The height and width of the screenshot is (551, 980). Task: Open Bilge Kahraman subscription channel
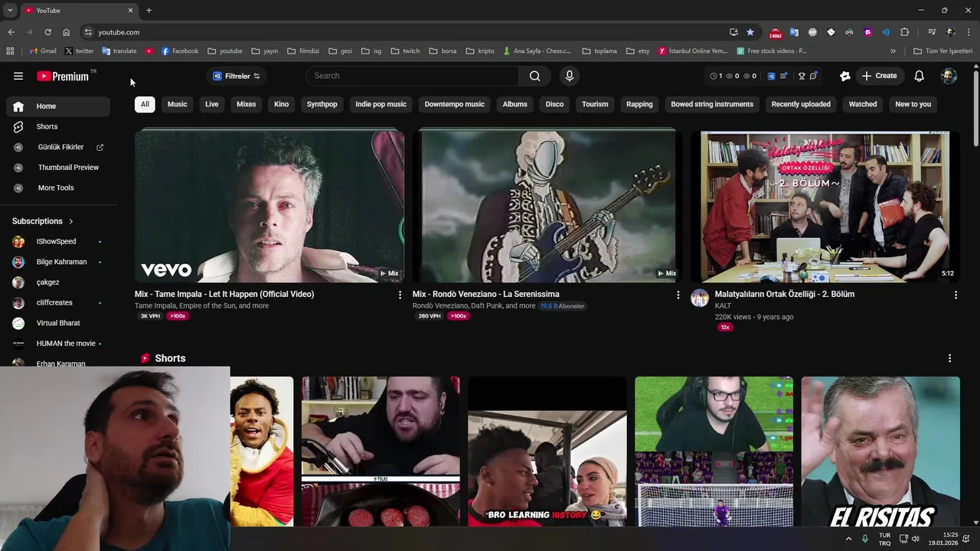[x=58, y=262]
